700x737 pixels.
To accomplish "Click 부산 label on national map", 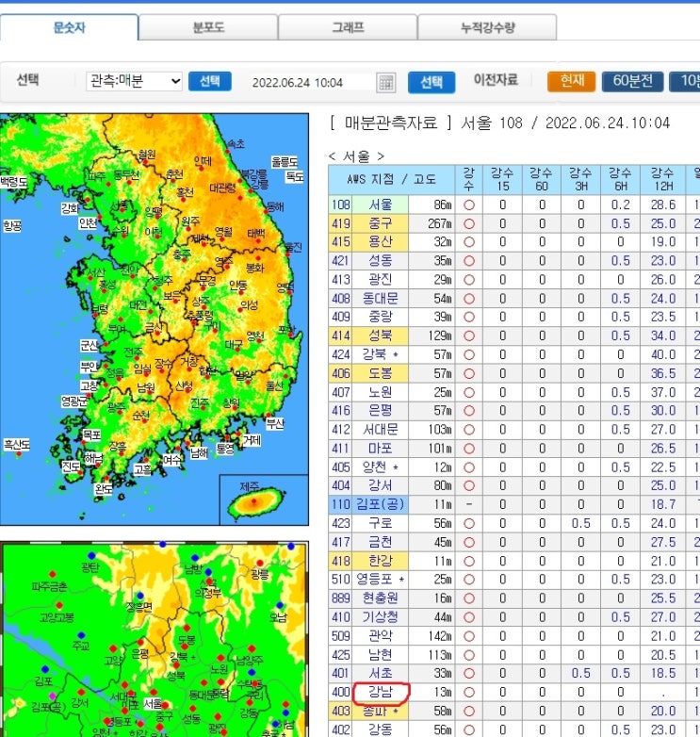I will [275, 423].
